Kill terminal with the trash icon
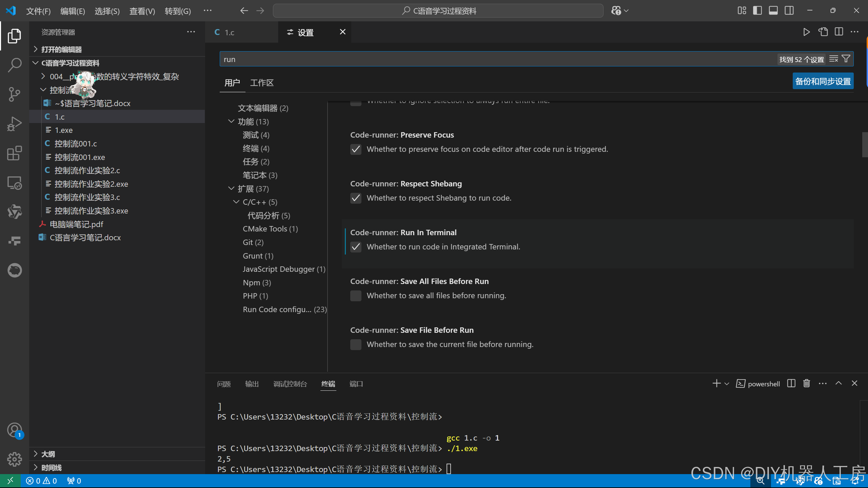The image size is (868, 488). 807,383
